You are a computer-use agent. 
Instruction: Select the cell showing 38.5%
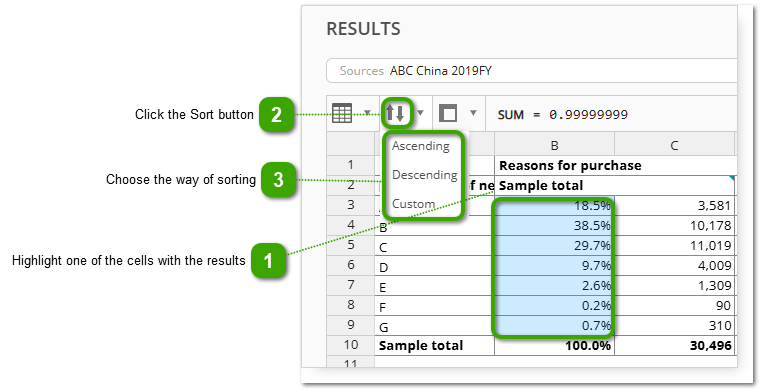tap(554, 225)
